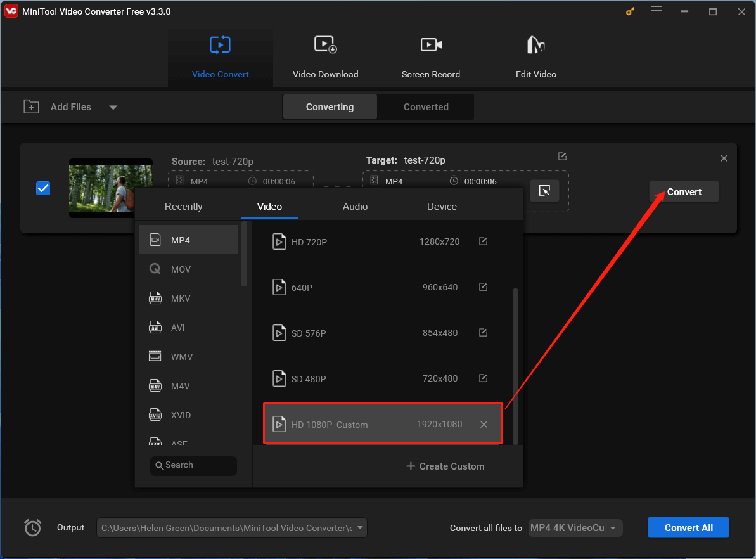Select the 640P preset
This screenshot has height=559, width=756.
[383, 288]
